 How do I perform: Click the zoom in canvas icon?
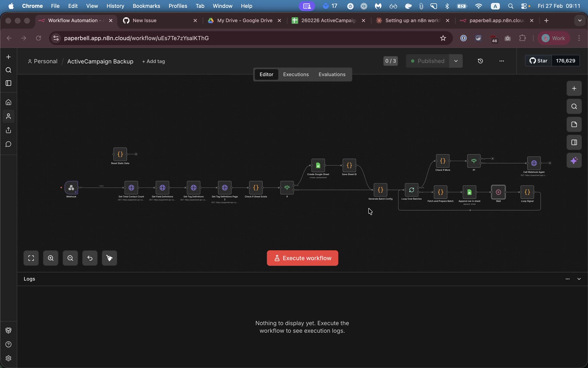[x=51, y=258]
